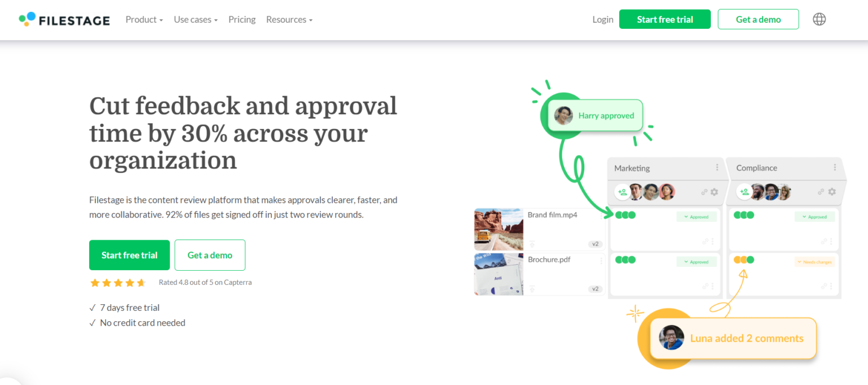This screenshot has width=868, height=385.
Task: Open three-dot menu beside Brand film.mp4
Action: point(601,216)
